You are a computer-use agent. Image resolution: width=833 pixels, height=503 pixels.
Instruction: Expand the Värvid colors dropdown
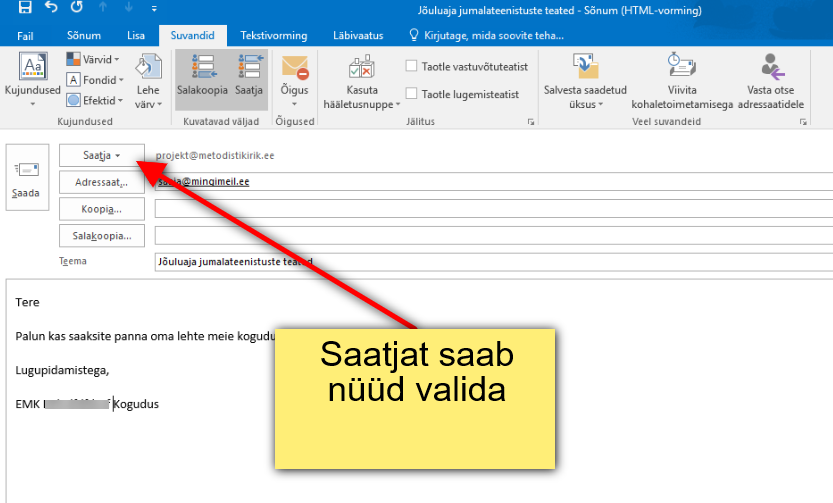click(x=94, y=60)
